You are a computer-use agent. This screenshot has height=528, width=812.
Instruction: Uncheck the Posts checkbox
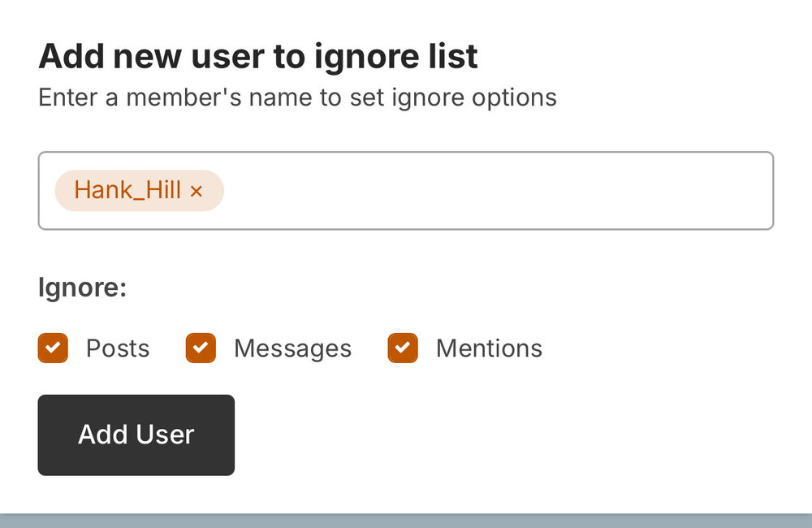tap(53, 348)
